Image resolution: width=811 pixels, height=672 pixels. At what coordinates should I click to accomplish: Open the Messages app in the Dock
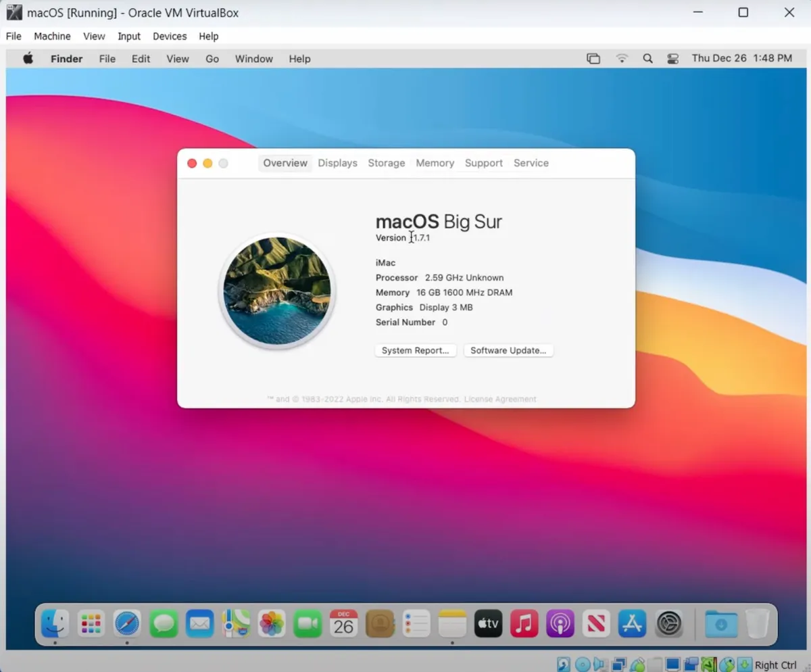click(x=164, y=623)
